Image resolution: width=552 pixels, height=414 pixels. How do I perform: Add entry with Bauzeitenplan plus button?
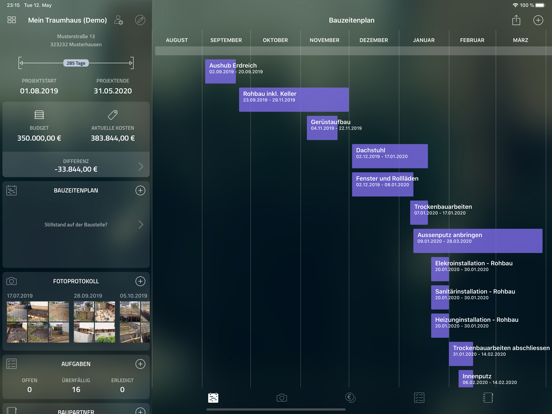140,190
